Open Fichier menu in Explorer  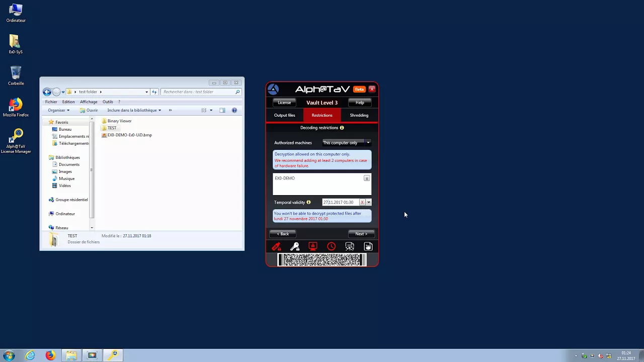(x=51, y=102)
